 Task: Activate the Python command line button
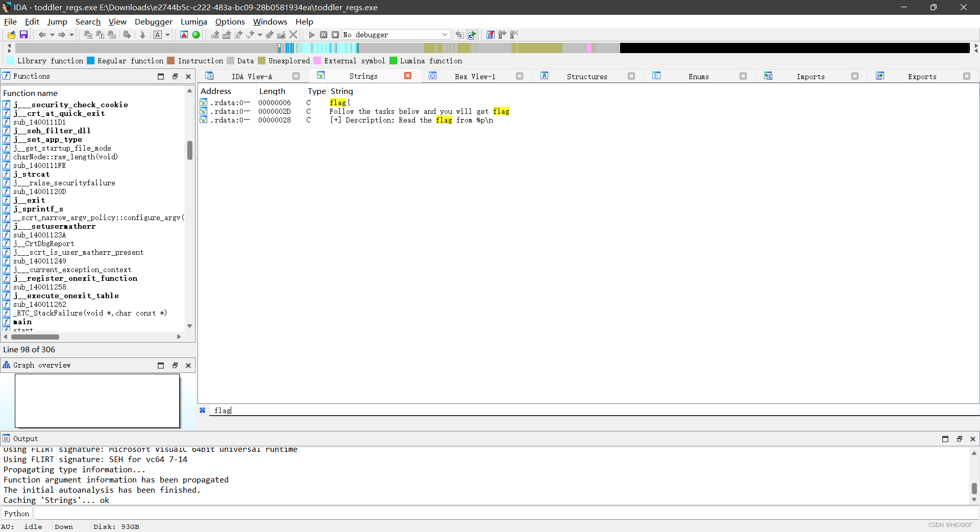pyautogui.click(x=16, y=514)
